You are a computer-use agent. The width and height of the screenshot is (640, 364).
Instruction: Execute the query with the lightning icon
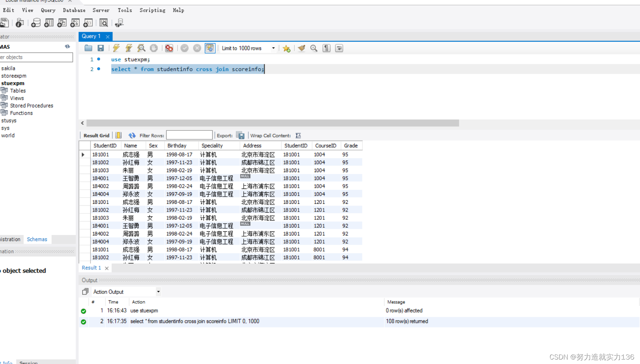click(x=116, y=48)
